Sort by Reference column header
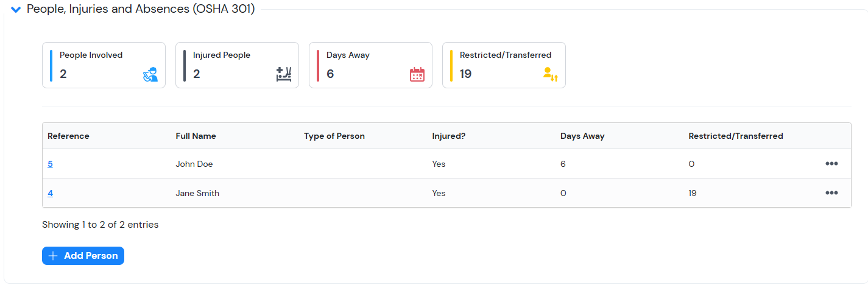Screen dimensions: 868x285 (68, 136)
